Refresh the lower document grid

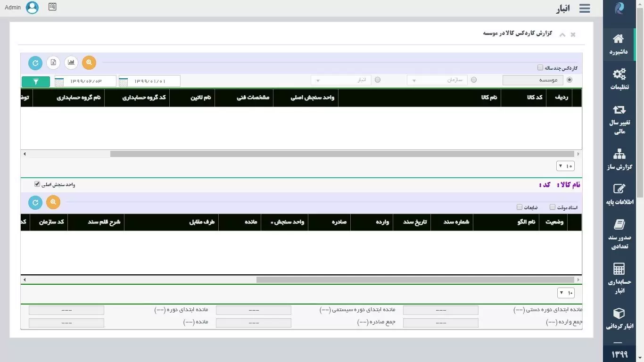(x=35, y=203)
